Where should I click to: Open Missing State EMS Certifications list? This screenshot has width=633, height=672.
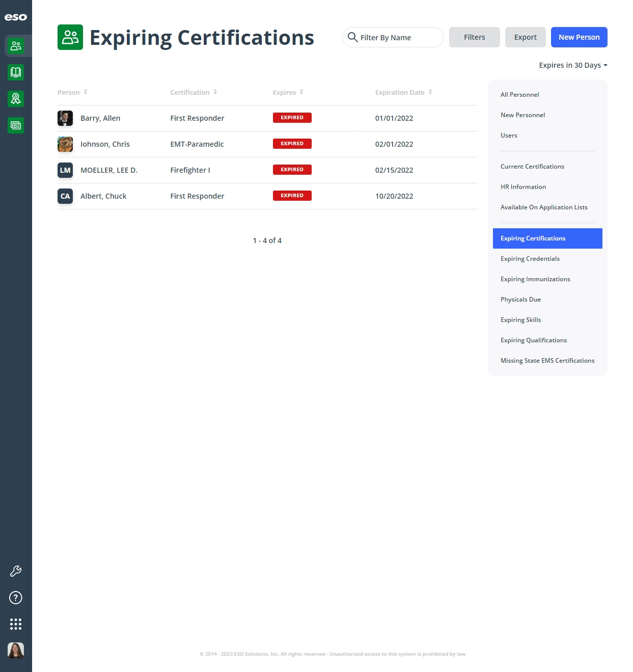click(x=547, y=361)
